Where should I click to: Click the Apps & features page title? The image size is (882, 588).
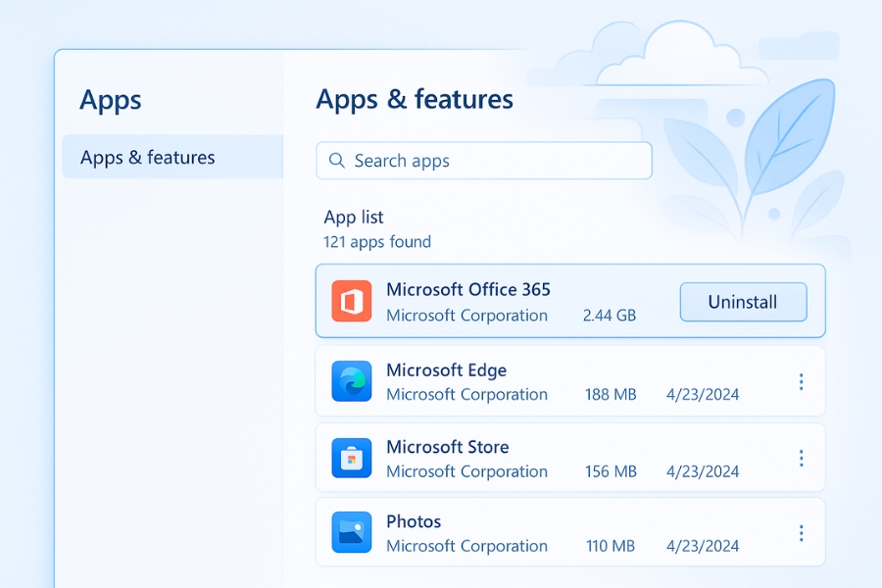pos(415,99)
